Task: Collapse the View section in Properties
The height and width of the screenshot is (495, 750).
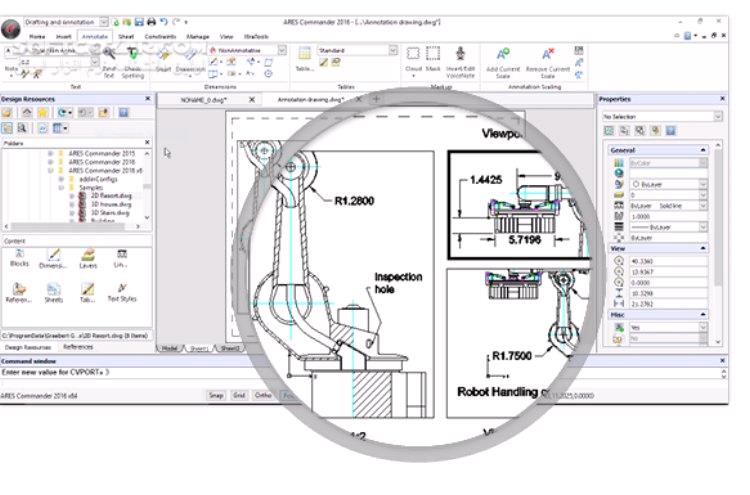Action: click(703, 249)
